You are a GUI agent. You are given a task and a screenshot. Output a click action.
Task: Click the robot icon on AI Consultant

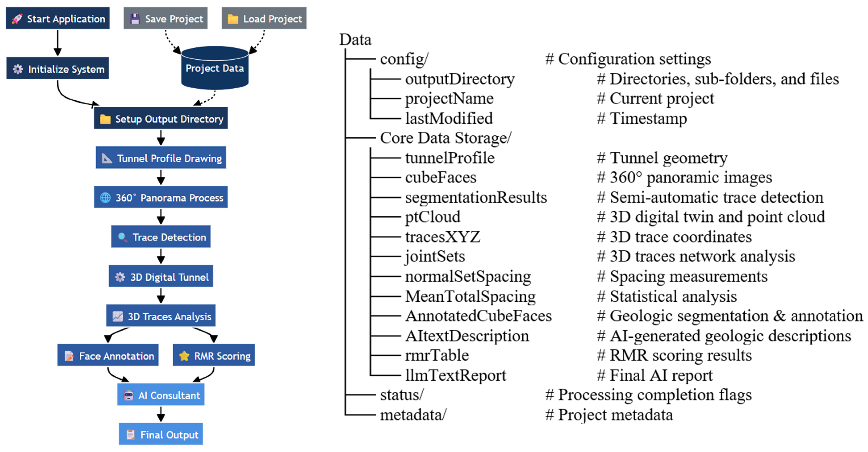[128, 395]
